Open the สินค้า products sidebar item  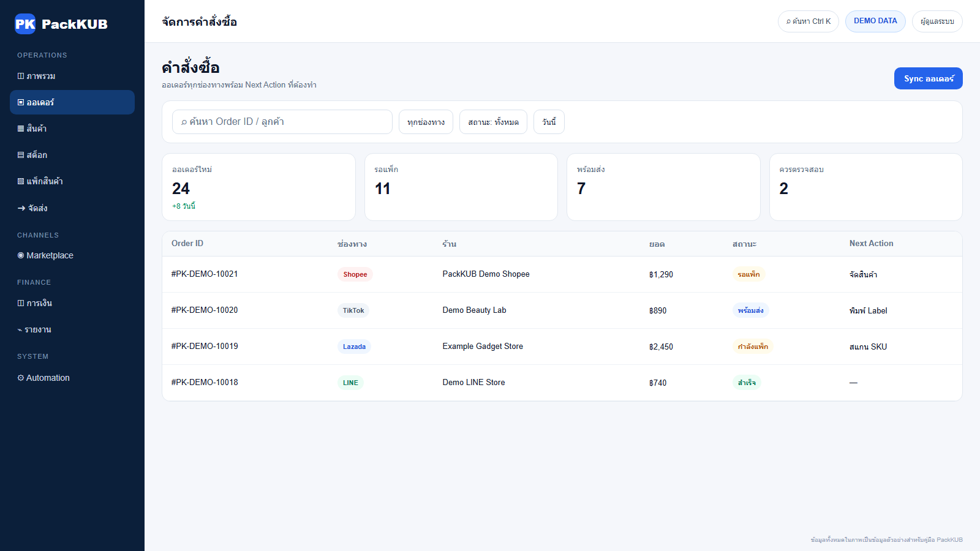(72, 129)
